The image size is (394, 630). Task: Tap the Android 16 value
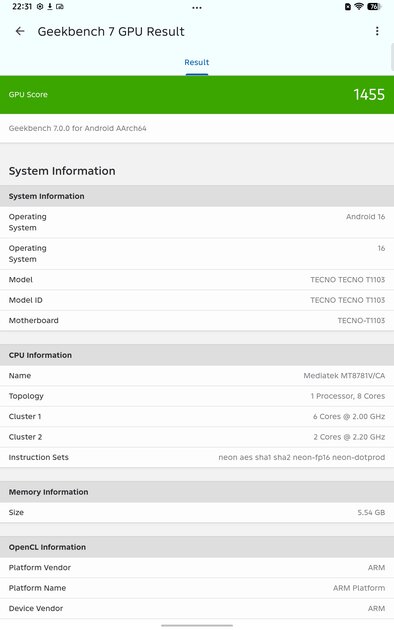tap(365, 217)
